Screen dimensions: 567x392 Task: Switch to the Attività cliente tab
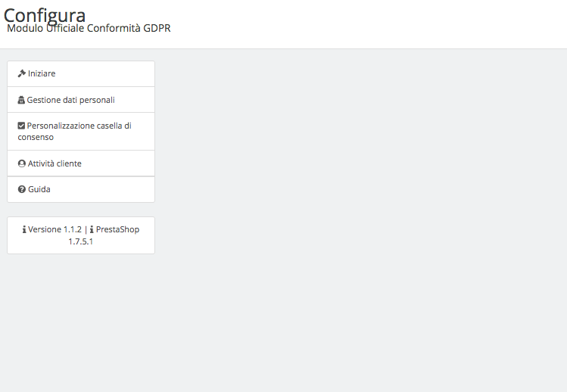(x=81, y=163)
